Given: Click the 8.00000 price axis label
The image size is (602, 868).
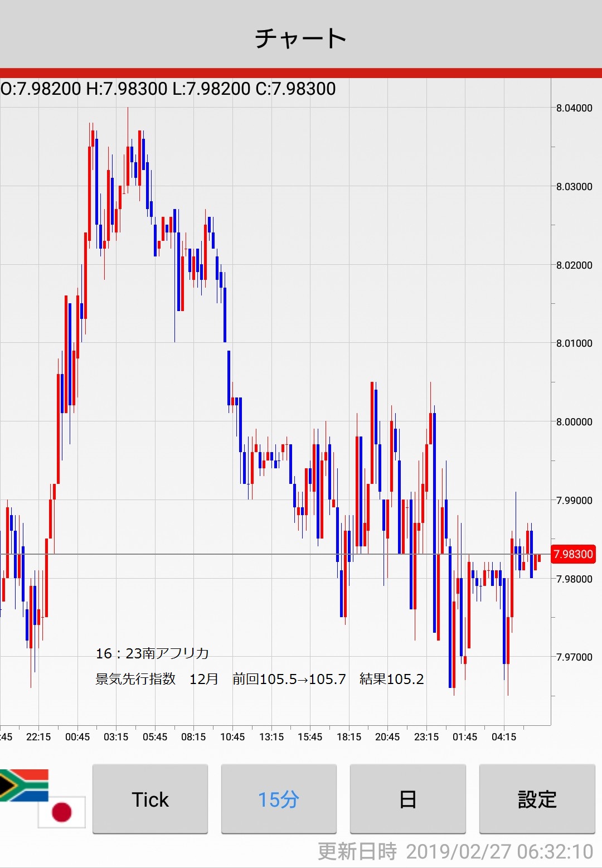Looking at the screenshot, I should click(574, 422).
